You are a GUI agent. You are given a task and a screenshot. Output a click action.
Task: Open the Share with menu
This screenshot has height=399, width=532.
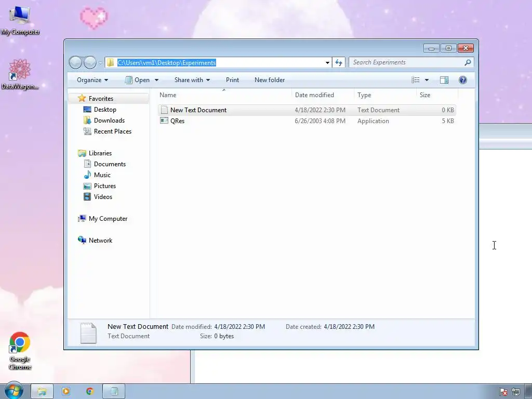tap(192, 80)
